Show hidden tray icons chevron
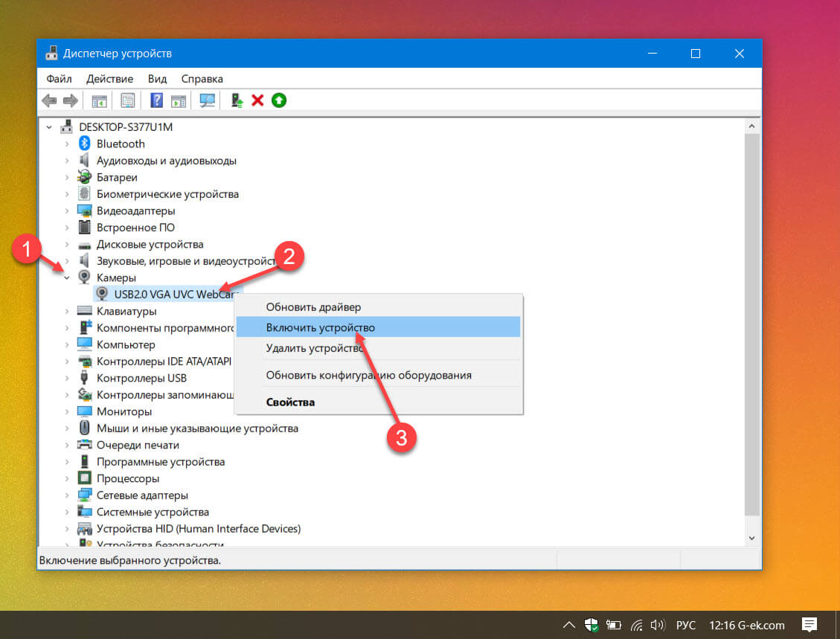The image size is (840, 639). click(x=569, y=625)
